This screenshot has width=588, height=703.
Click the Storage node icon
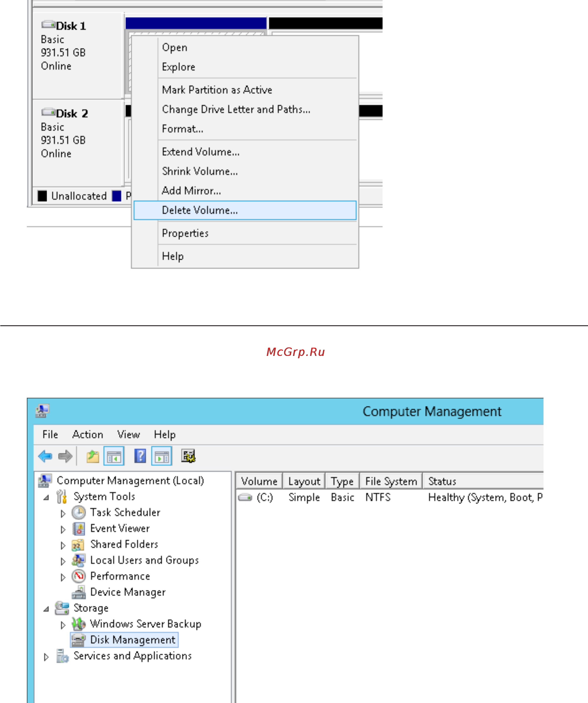(62, 608)
